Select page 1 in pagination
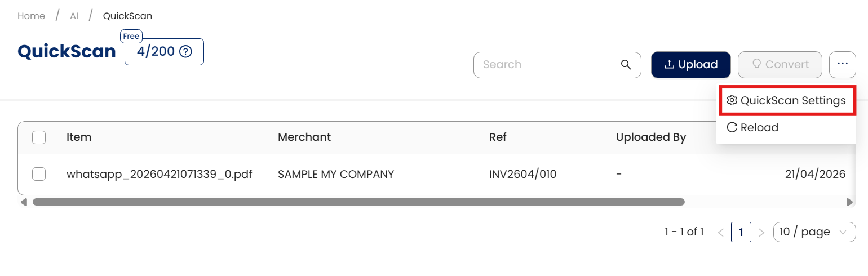The image size is (868, 276). point(741,232)
